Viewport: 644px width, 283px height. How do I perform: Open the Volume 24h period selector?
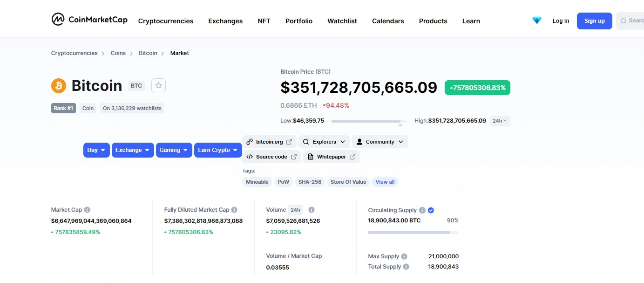pyautogui.click(x=295, y=210)
